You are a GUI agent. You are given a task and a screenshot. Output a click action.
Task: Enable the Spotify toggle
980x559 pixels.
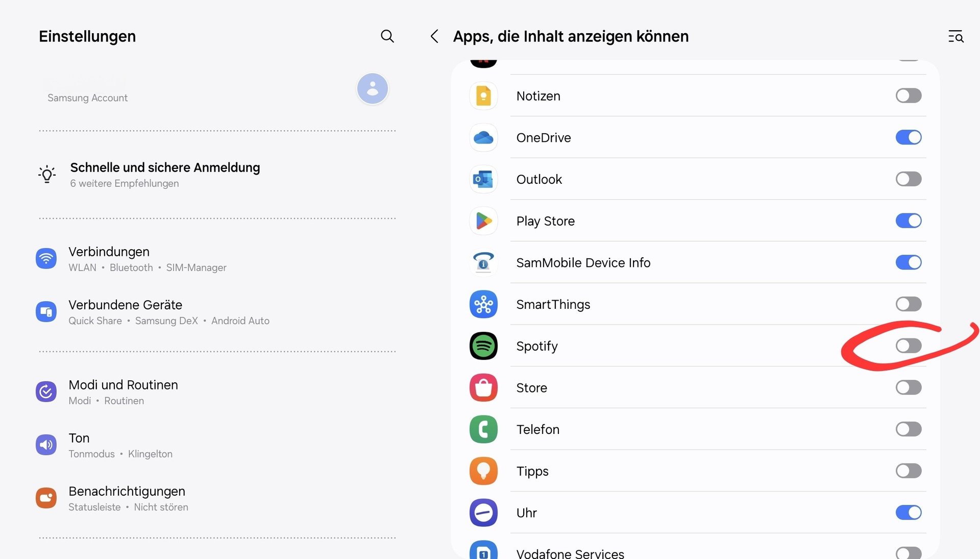pos(908,346)
